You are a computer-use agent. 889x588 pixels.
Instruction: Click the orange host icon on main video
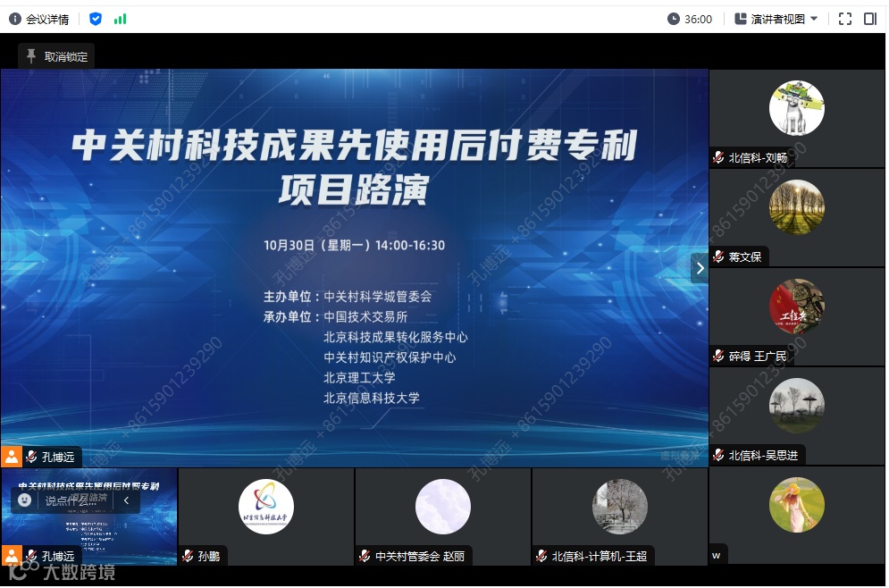tap(12, 457)
